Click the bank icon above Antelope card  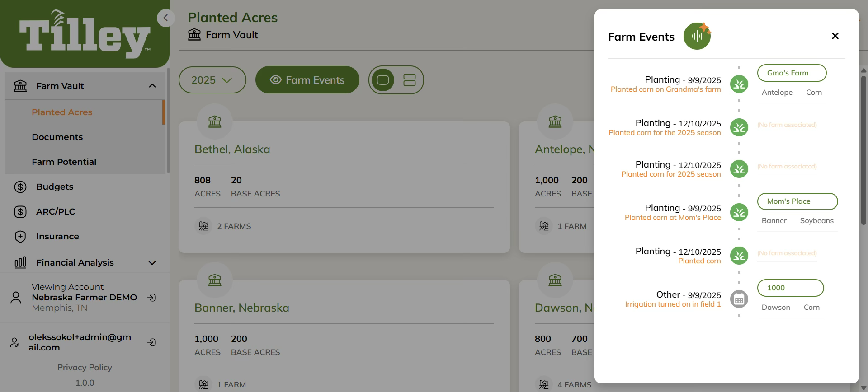555,121
